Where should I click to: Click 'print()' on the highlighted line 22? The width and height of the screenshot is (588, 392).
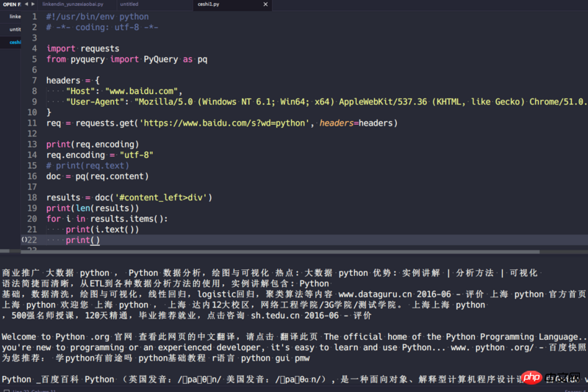83,240
